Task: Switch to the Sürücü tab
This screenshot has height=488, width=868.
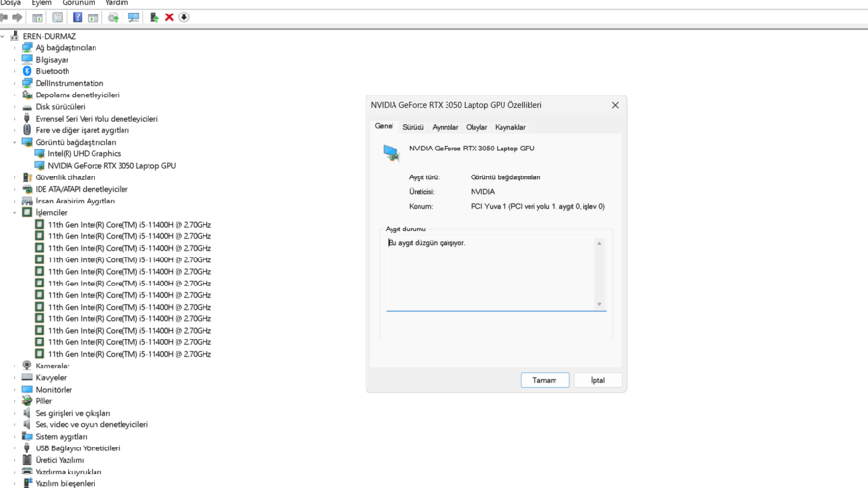Action: (413, 127)
